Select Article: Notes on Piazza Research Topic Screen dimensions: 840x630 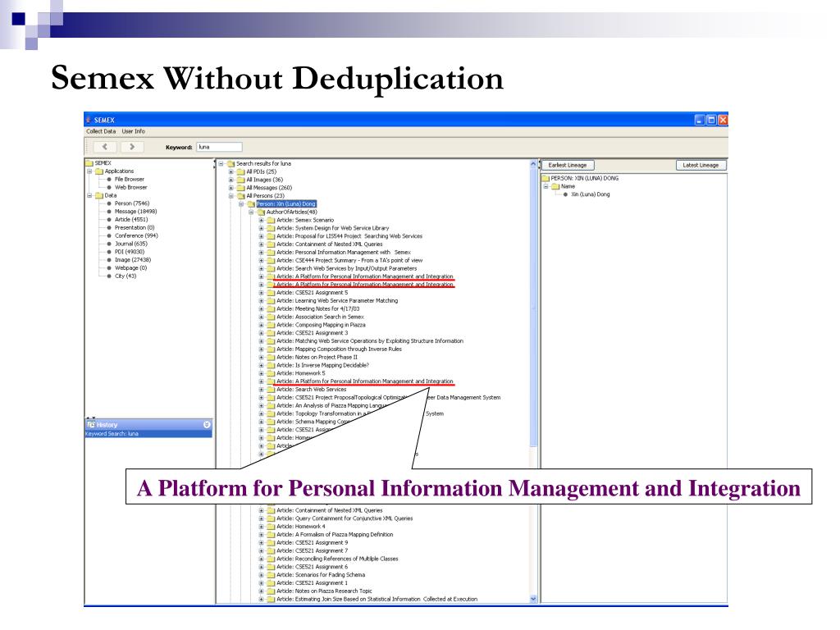(324, 591)
